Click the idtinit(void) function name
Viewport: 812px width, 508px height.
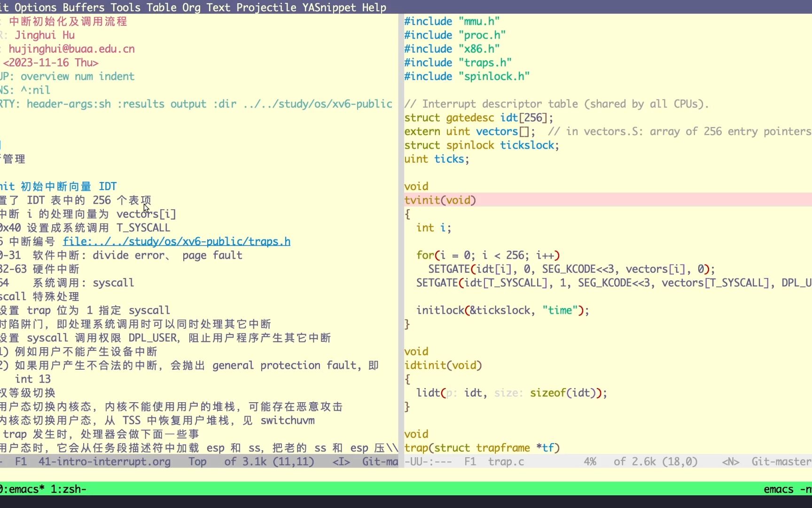pyautogui.click(x=443, y=365)
